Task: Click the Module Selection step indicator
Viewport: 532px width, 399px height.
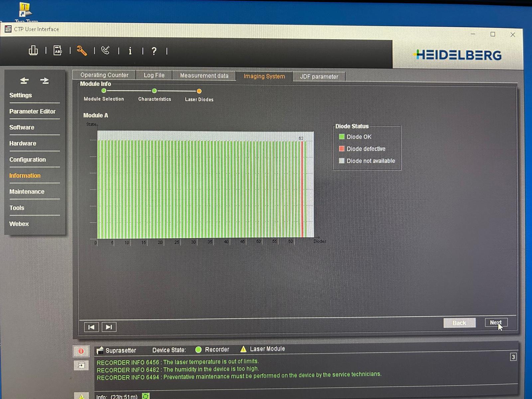Action: tap(104, 91)
